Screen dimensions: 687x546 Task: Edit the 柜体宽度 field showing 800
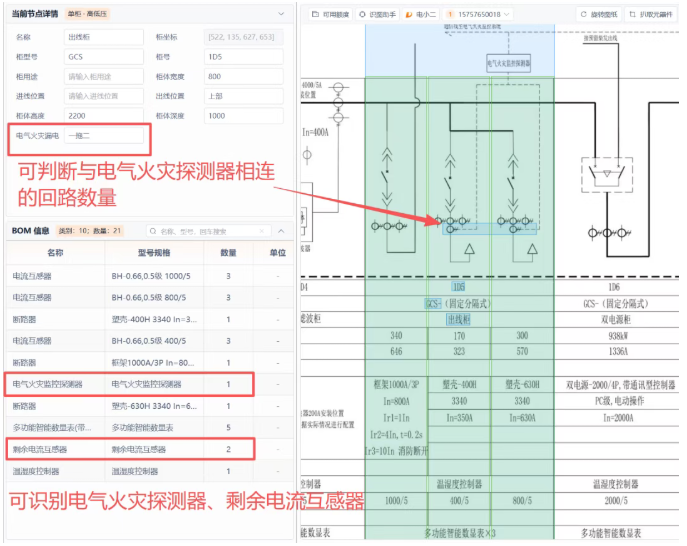tap(244, 77)
